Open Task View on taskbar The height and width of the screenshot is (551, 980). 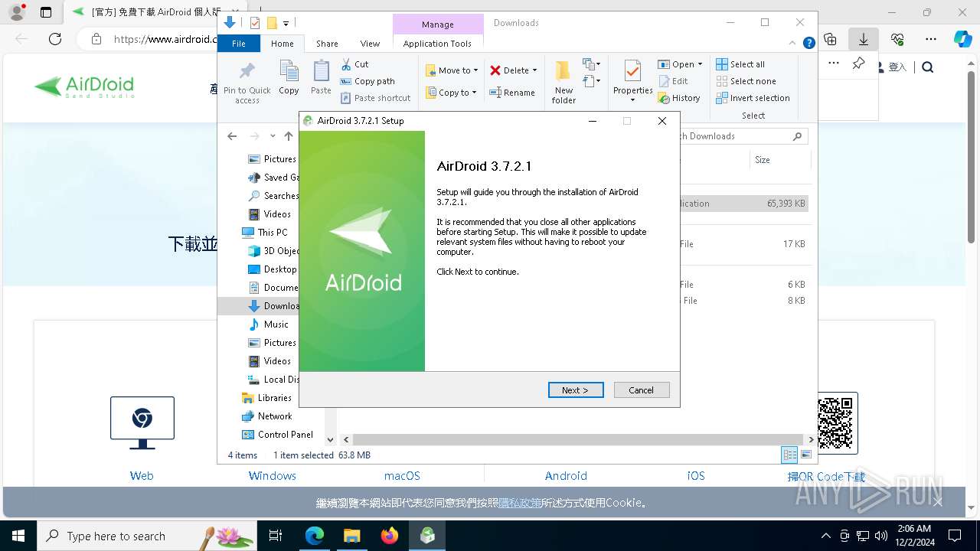coord(276,536)
